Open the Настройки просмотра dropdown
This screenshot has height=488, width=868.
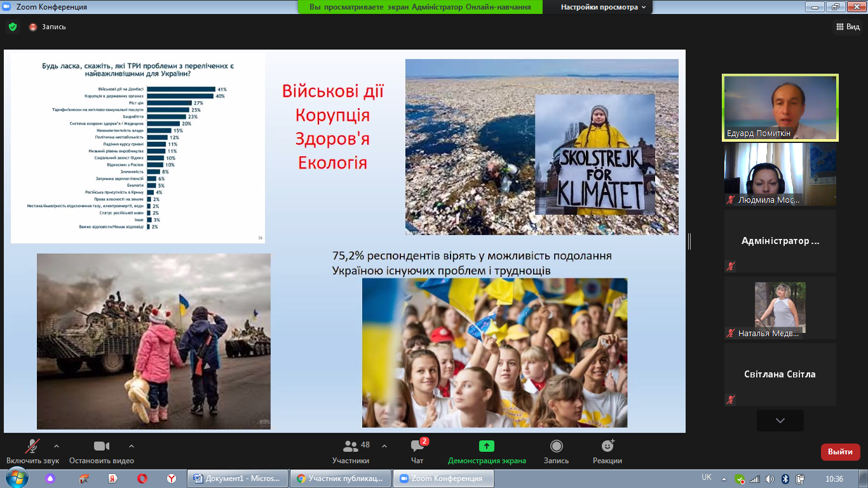pos(603,7)
